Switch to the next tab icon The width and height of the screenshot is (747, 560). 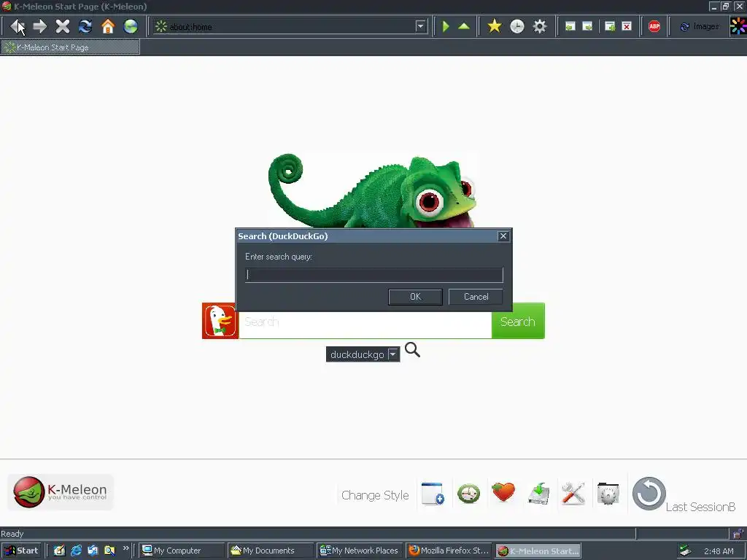click(588, 26)
